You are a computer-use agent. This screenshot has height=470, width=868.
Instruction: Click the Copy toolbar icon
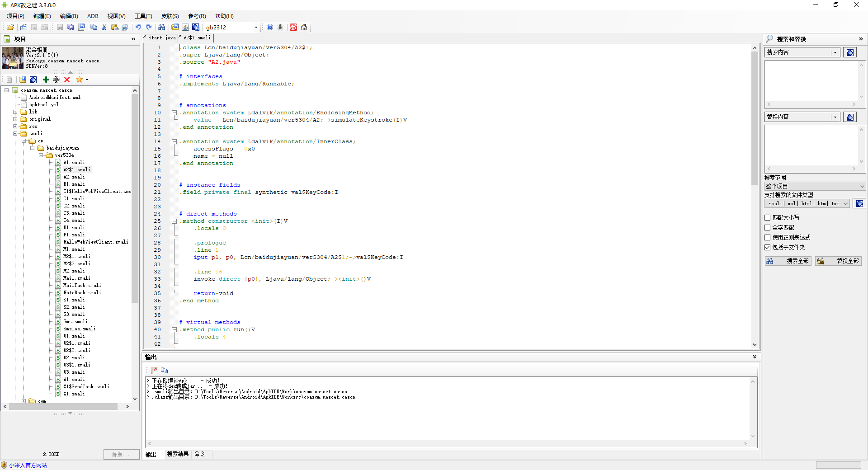point(94,27)
